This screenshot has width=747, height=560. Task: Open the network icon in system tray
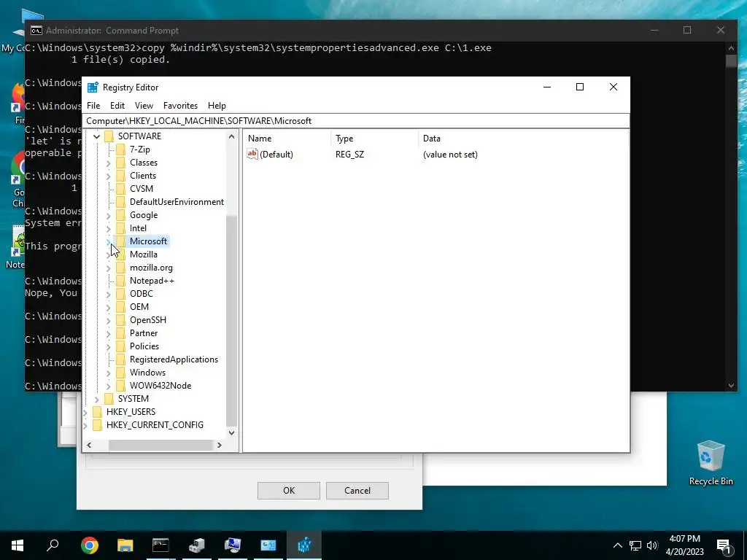(x=635, y=545)
